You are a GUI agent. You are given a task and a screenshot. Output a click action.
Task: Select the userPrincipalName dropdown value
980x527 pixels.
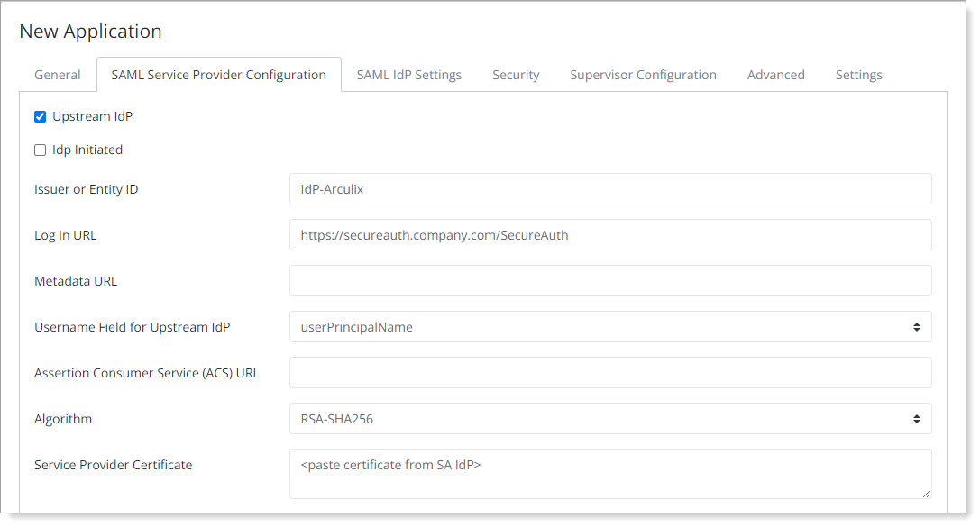tap(609, 326)
